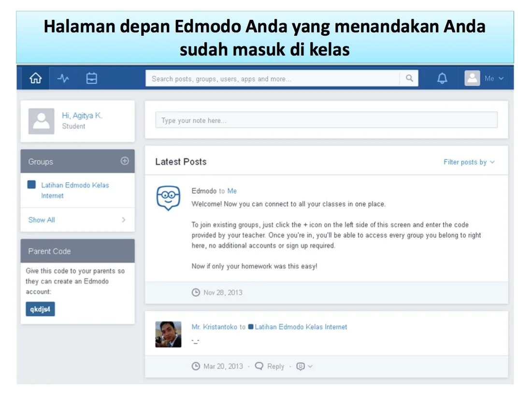Click the clock icon beside Mar 20, 2013
This screenshot has width=532, height=405.
pos(196,366)
